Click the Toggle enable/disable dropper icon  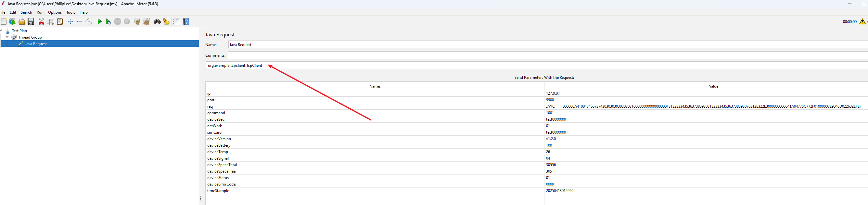click(89, 21)
